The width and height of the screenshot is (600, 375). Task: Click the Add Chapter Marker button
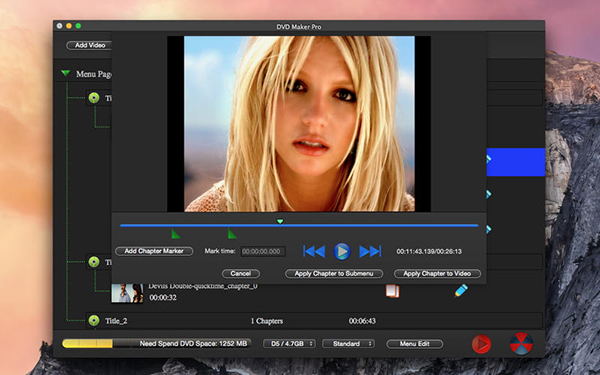tap(154, 251)
